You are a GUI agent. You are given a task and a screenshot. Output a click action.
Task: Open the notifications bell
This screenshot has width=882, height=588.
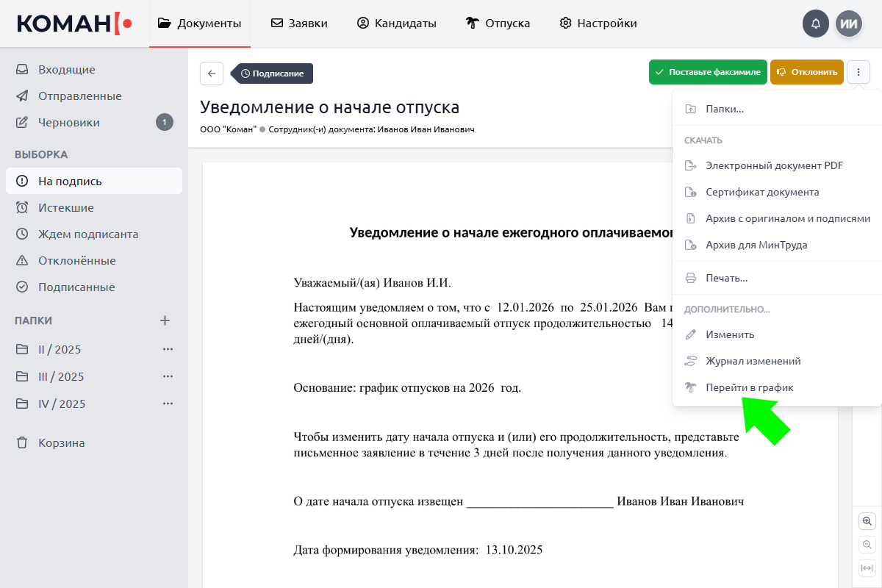click(816, 24)
